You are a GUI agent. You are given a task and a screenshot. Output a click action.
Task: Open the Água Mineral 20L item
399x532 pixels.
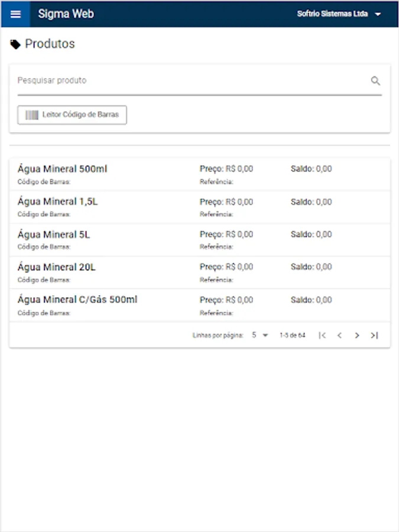point(57,267)
